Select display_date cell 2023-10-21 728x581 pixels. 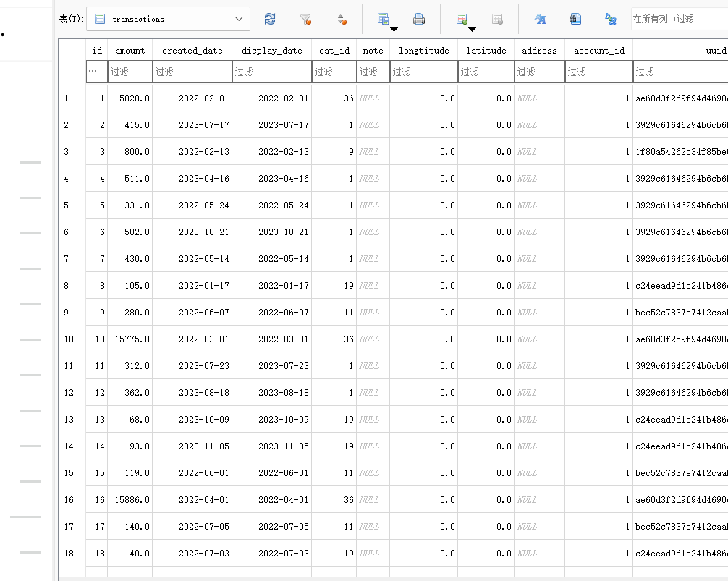(272, 232)
